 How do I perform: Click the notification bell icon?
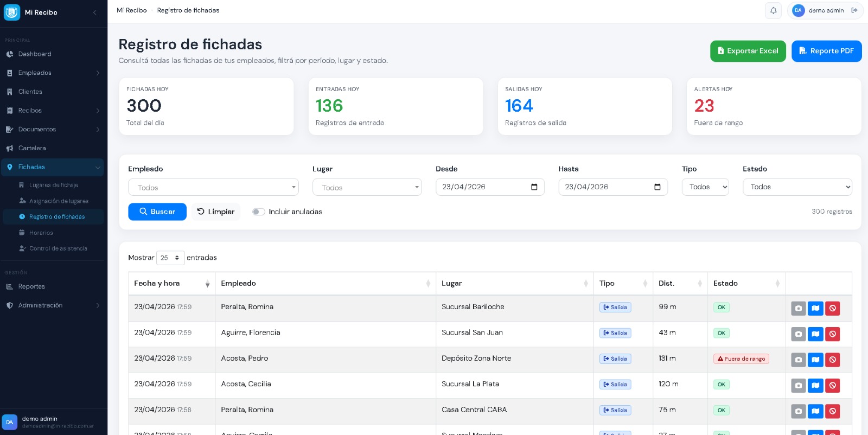click(x=773, y=10)
